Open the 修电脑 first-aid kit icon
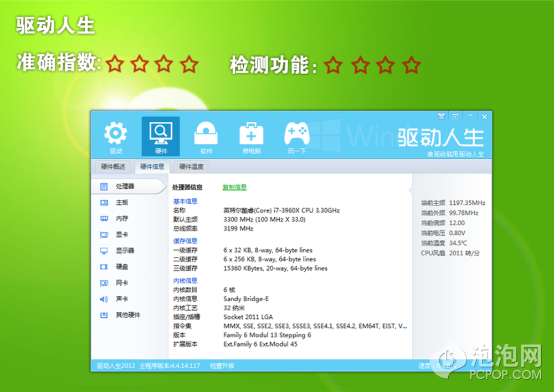This screenshot has height=392, width=554. pyautogui.click(x=251, y=133)
